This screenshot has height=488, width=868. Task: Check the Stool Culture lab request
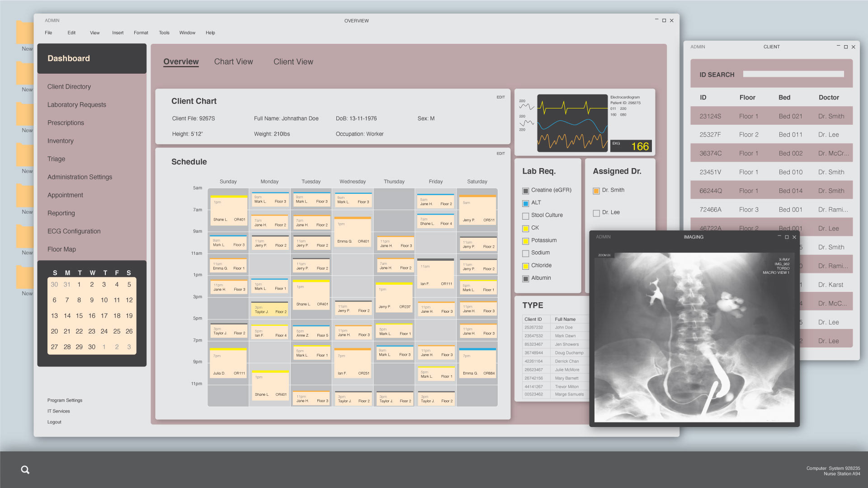[525, 216]
